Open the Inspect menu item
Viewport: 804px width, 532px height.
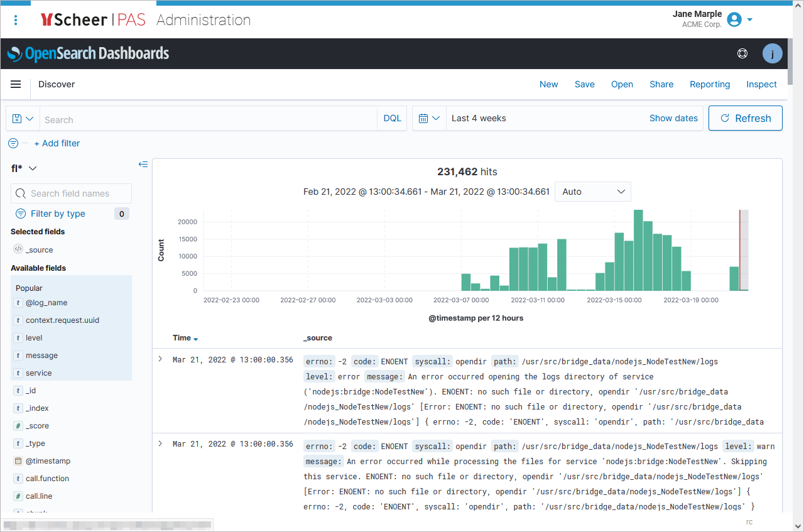(x=761, y=84)
